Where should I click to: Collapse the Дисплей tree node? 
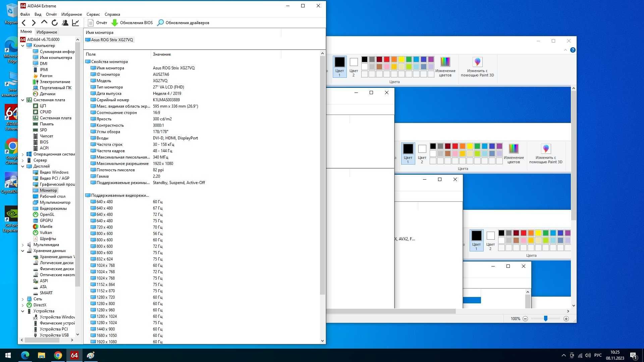(x=23, y=166)
